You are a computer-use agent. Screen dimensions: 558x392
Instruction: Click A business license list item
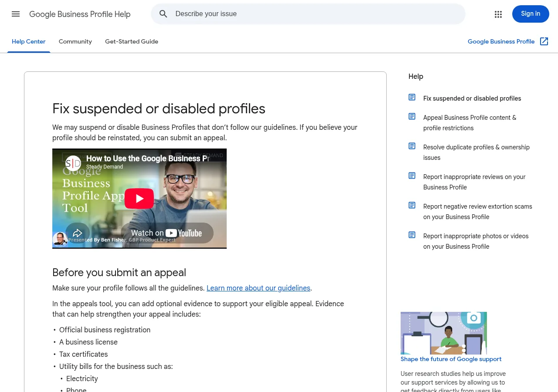tap(88, 342)
